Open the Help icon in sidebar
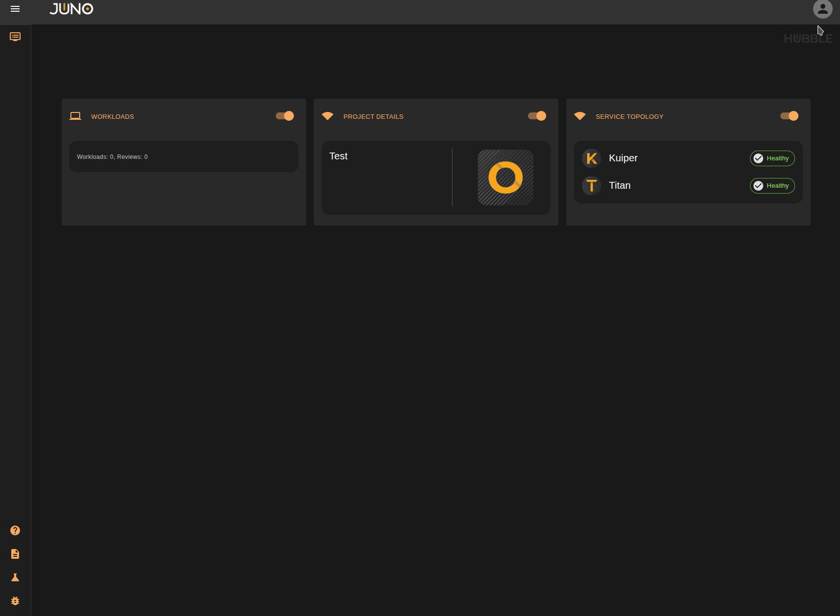Viewport: 840px width, 616px height. coord(15,530)
